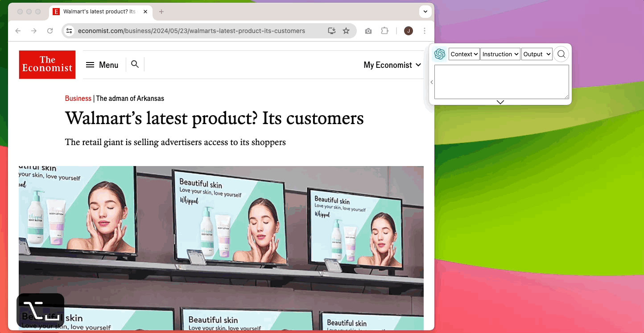644x333 pixels.
Task: Expand popup with bottom chevron
Action: 500,102
